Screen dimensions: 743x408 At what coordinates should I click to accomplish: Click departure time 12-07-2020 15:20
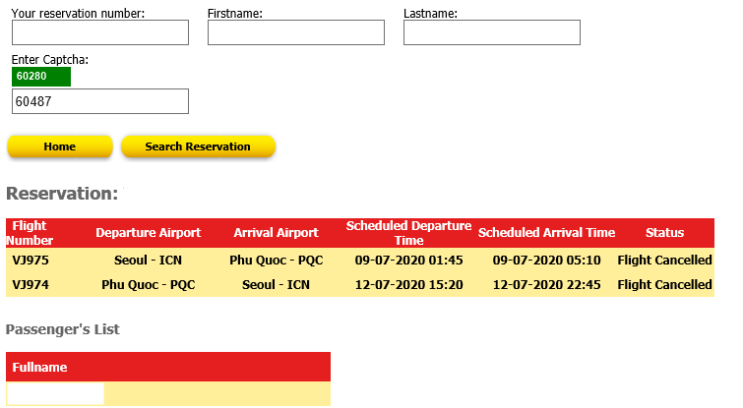[x=409, y=285]
